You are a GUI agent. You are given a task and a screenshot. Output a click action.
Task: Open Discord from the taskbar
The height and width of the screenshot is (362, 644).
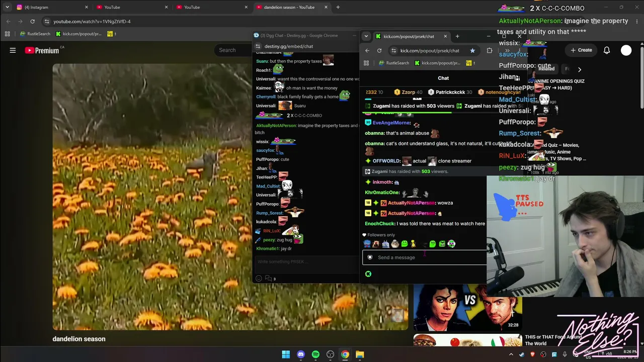[301, 354]
